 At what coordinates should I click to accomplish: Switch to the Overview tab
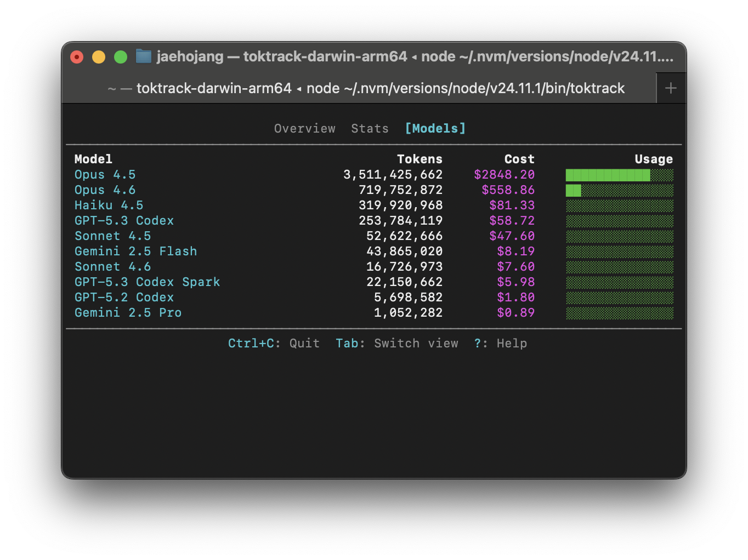305,128
